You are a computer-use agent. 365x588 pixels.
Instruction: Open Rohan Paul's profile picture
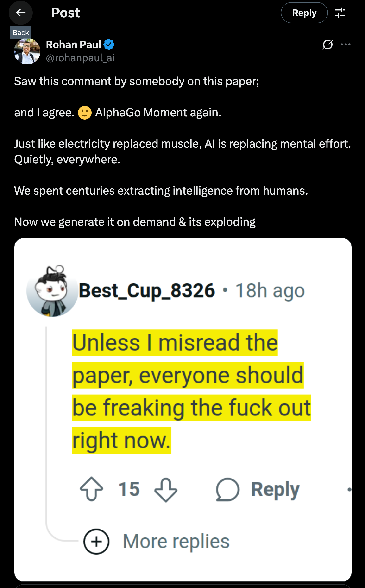click(x=27, y=51)
